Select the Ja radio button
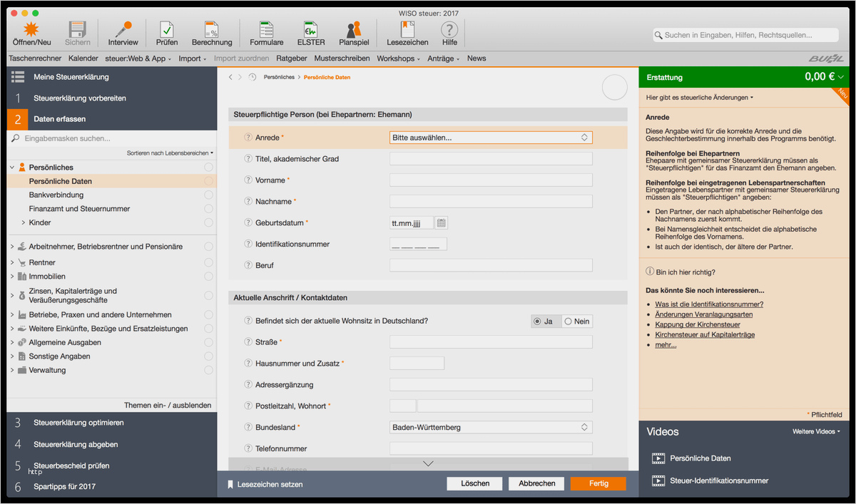856x504 pixels. coord(537,322)
